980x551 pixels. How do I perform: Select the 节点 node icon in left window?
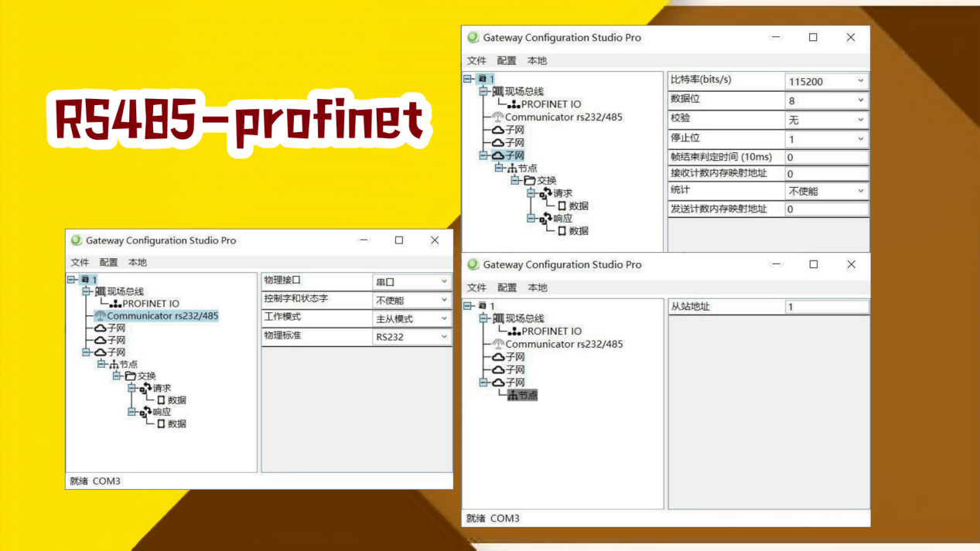112,364
